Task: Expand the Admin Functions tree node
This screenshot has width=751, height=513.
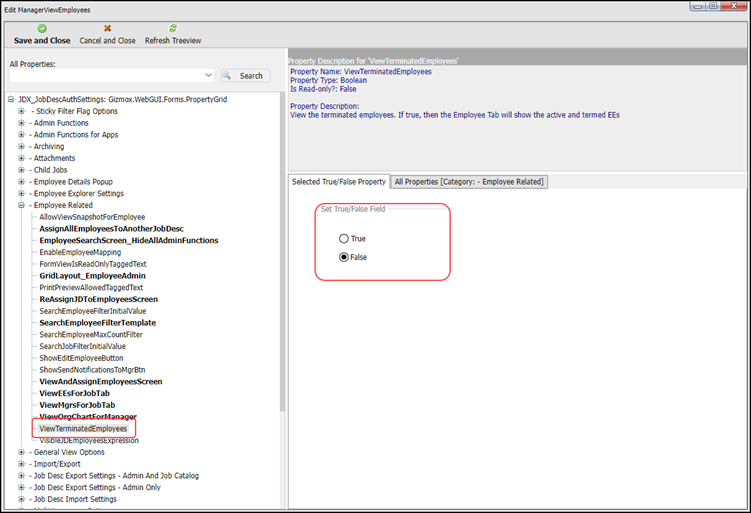Action: tap(22, 123)
